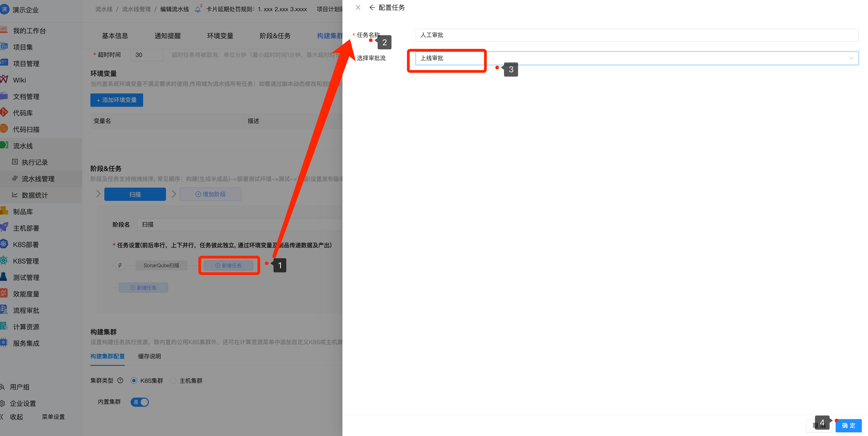The height and width of the screenshot is (436, 868).
Task: Click the notification bell icon
Action: pos(198,9)
